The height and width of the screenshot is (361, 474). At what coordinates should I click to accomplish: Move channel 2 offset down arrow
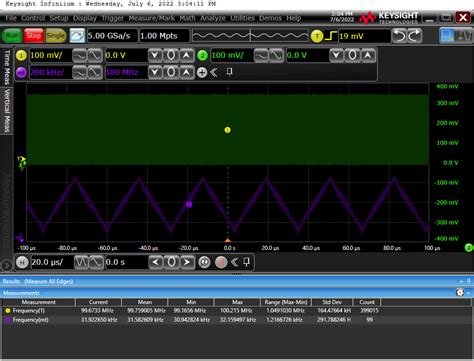pyautogui.click(x=336, y=55)
